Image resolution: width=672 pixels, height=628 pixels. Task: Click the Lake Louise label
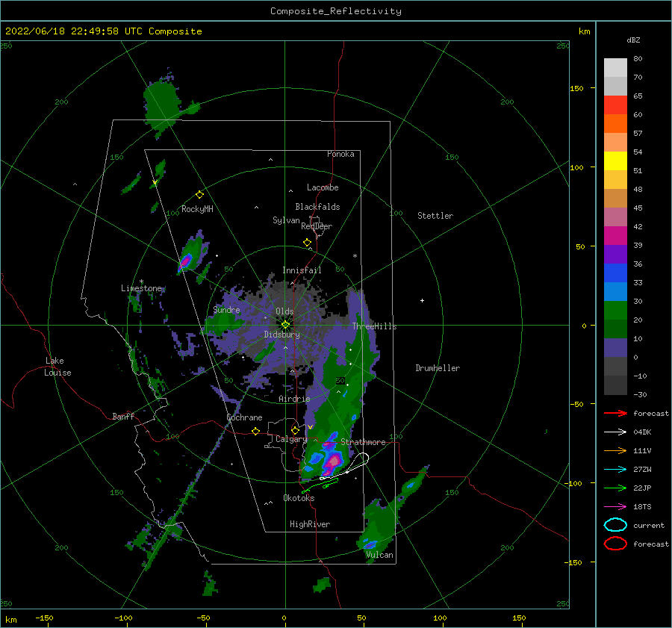coord(57,367)
